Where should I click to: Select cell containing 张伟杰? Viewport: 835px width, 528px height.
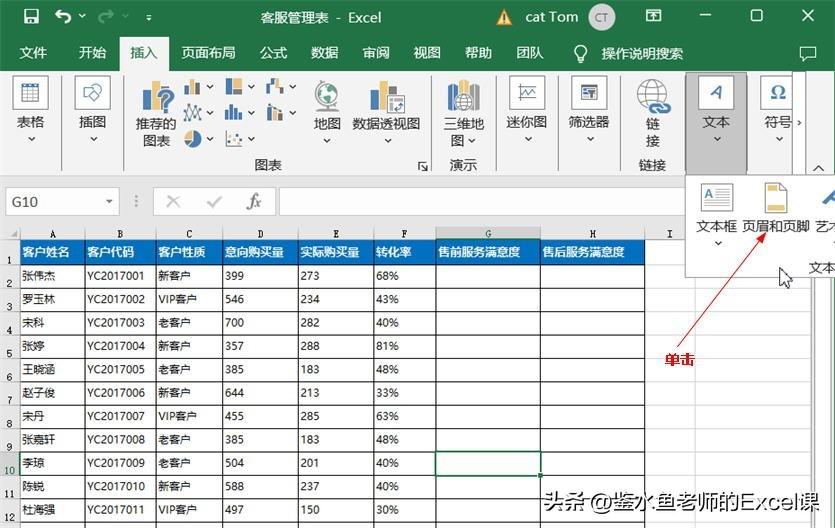pos(52,276)
